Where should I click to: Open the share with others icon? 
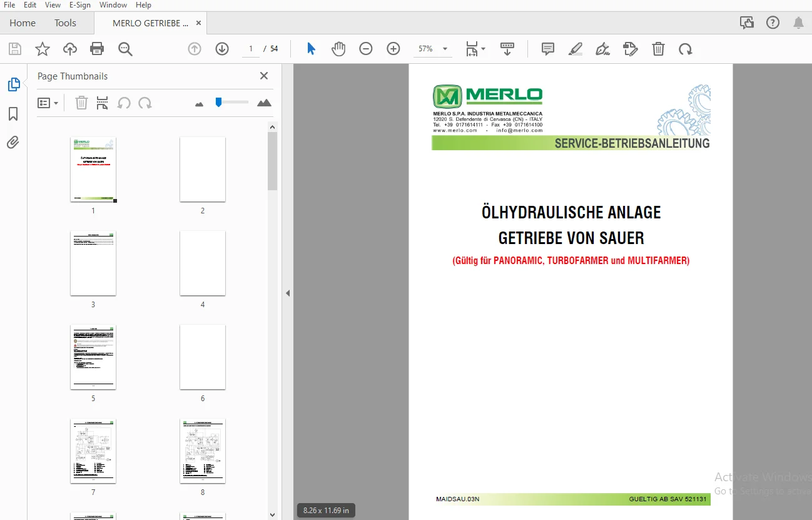pyautogui.click(x=746, y=23)
